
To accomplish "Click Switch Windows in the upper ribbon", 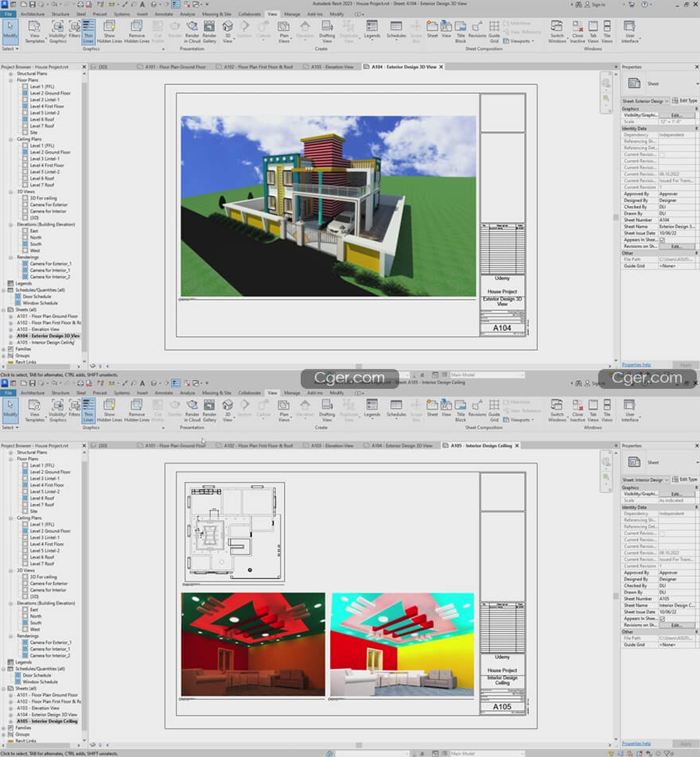I will point(557,32).
